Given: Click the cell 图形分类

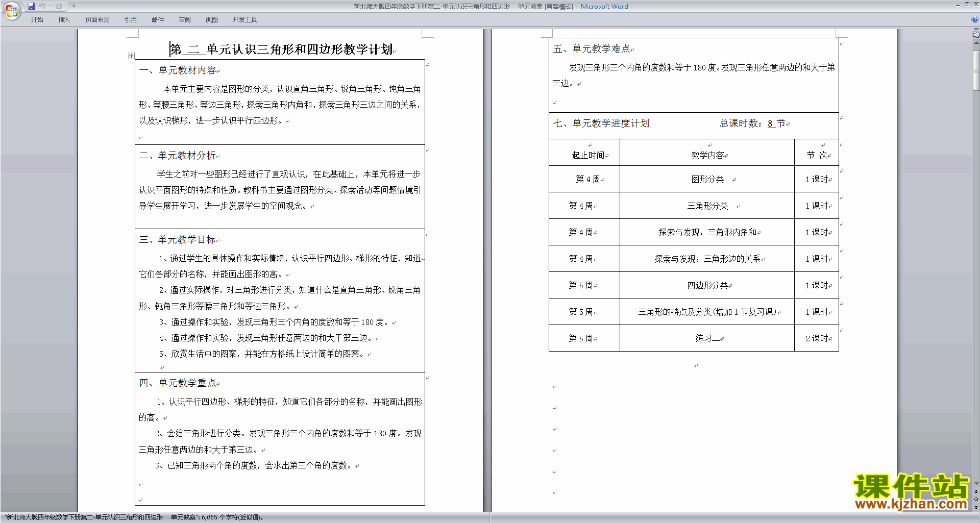Looking at the screenshot, I should coord(707,180).
